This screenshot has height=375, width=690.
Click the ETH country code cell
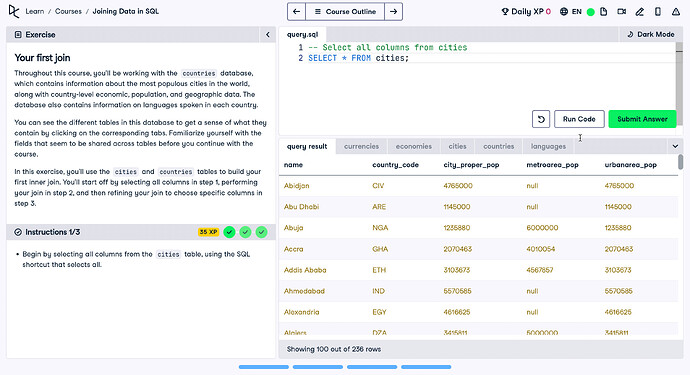379,270
